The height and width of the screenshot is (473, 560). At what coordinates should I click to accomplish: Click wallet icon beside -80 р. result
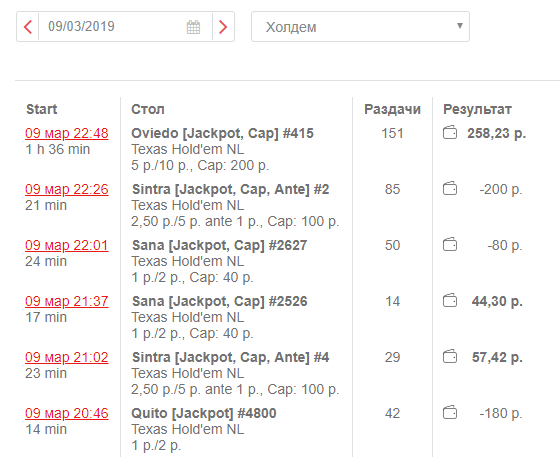pos(450,245)
